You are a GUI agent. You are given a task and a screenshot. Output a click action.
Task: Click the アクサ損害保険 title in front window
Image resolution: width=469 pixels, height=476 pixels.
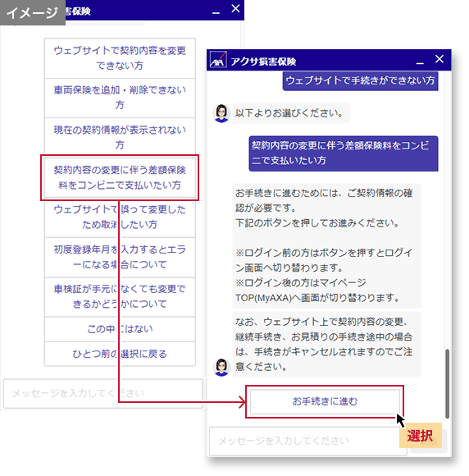click(263, 62)
